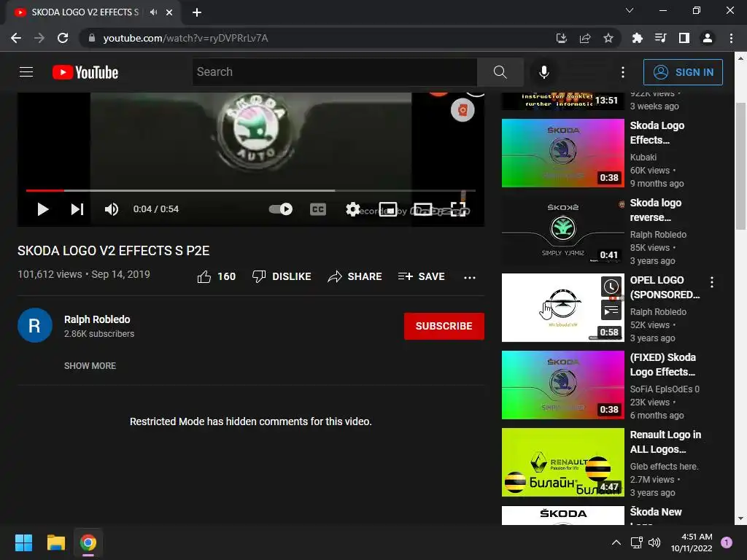747x560 pixels.
Task: Add OPEL LOGO video to Watch later
Action: point(611,287)
